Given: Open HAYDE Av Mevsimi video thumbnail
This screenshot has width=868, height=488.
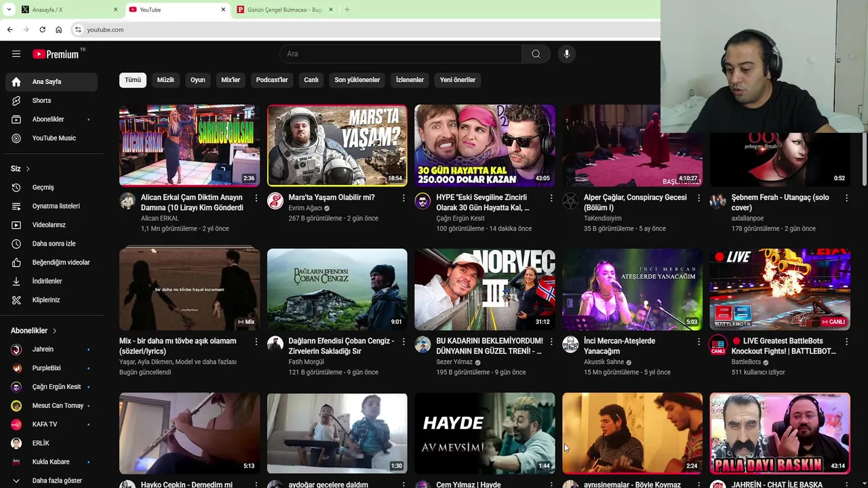Looking at the screenshot, I should tap(485, 433).
